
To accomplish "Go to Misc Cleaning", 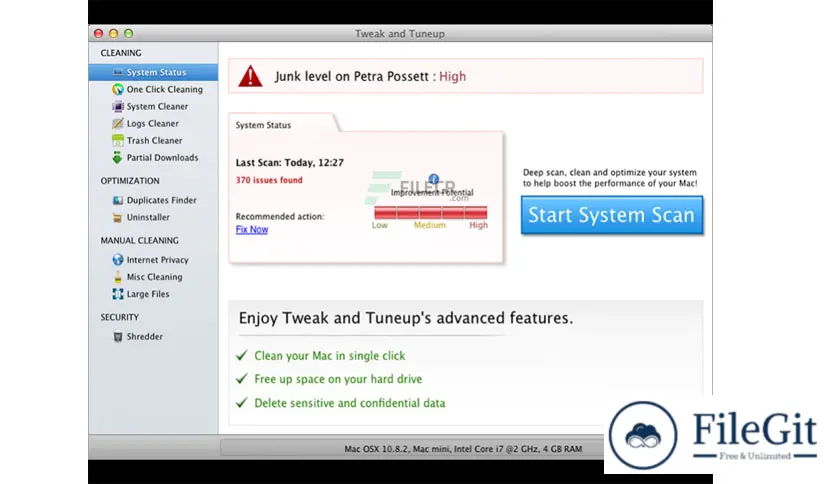I will [153, 277].
